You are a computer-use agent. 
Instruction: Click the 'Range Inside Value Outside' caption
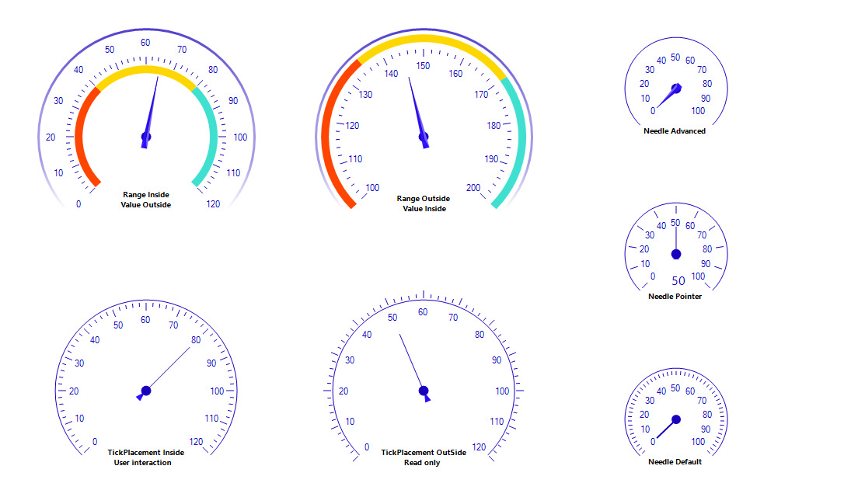146,200
